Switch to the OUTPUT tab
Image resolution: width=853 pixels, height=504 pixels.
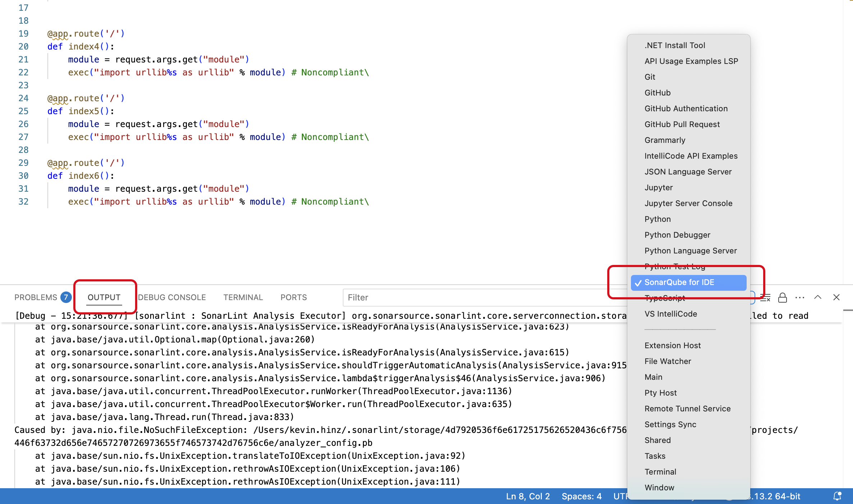[104, 297]
